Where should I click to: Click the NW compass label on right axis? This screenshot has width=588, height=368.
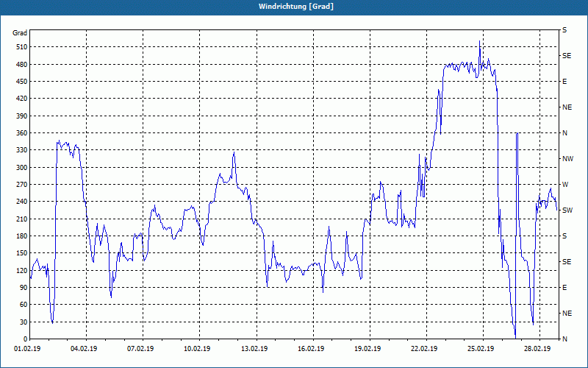click(x=567, y=159)
